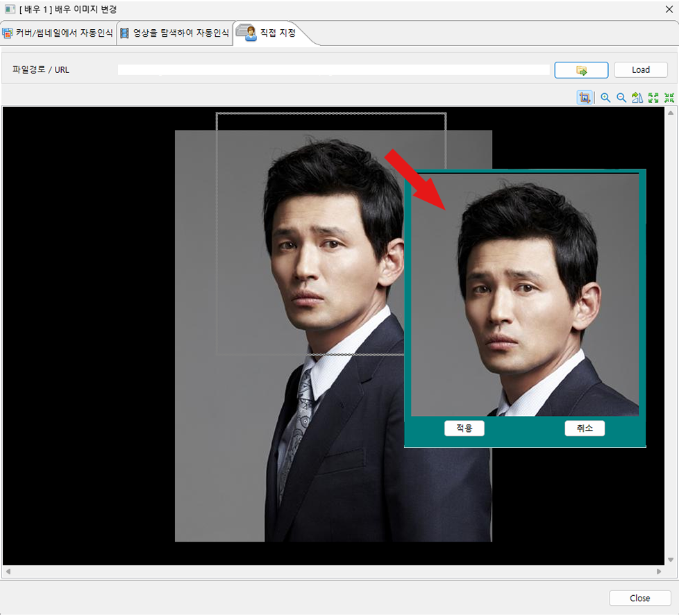
Task: Flip the image horizontally
Action: pos(637,98)
